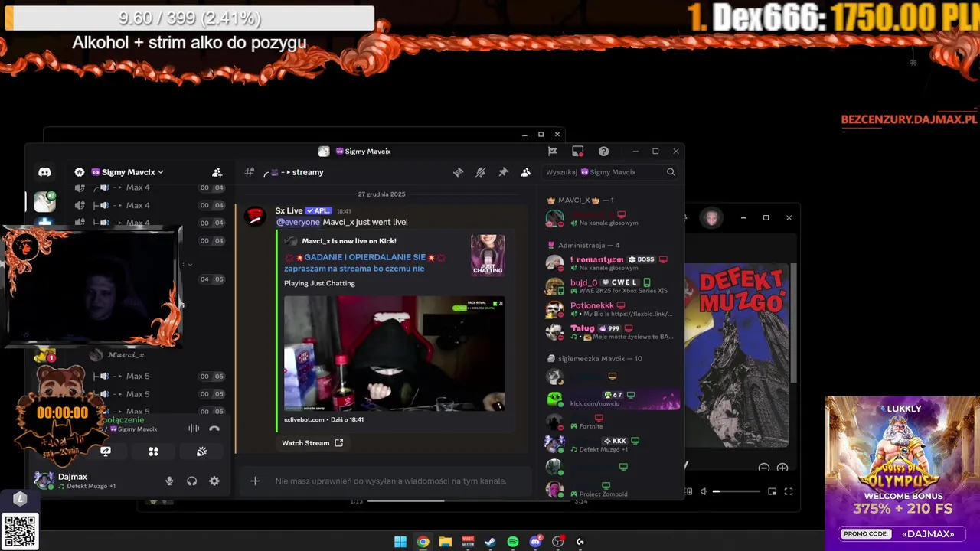
Task: Toggle the member list icon
Action: pos(525,172)
